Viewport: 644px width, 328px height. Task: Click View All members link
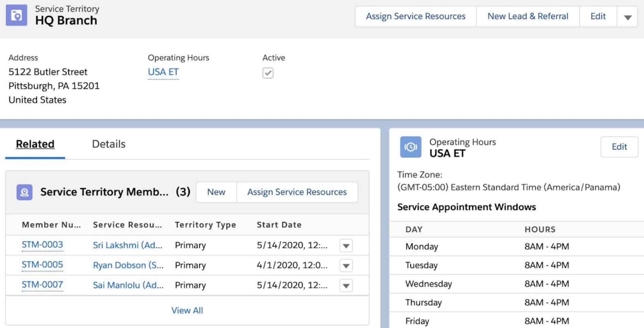click(x=187, y=311)
